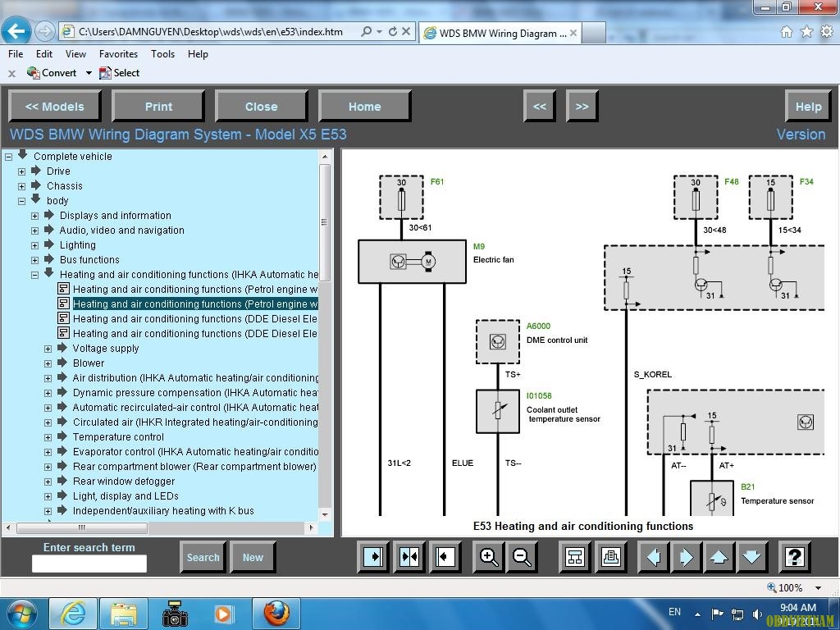Select the Temperature control tree item
The height and width of the screenshot is (630, 840).
click(x=118, y=437)
